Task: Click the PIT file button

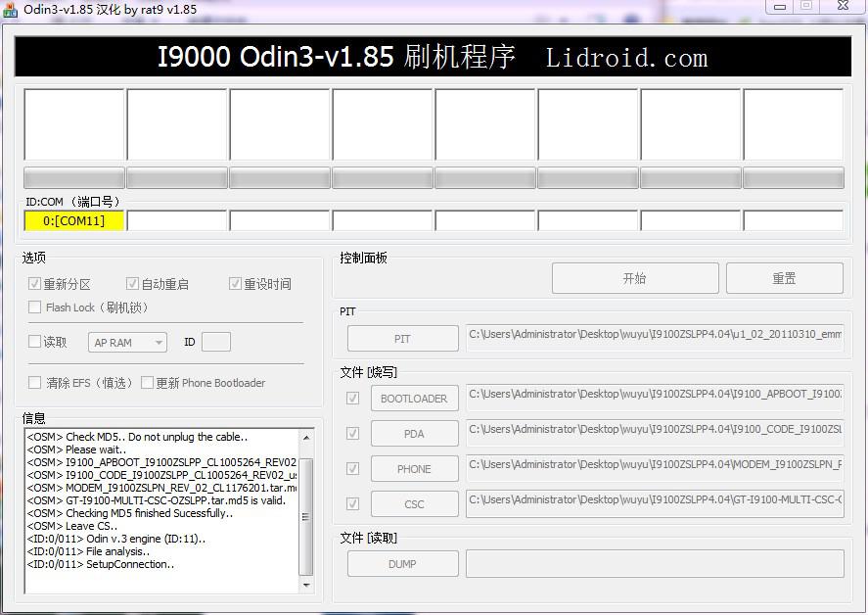Action: click(x=403, y=339)
